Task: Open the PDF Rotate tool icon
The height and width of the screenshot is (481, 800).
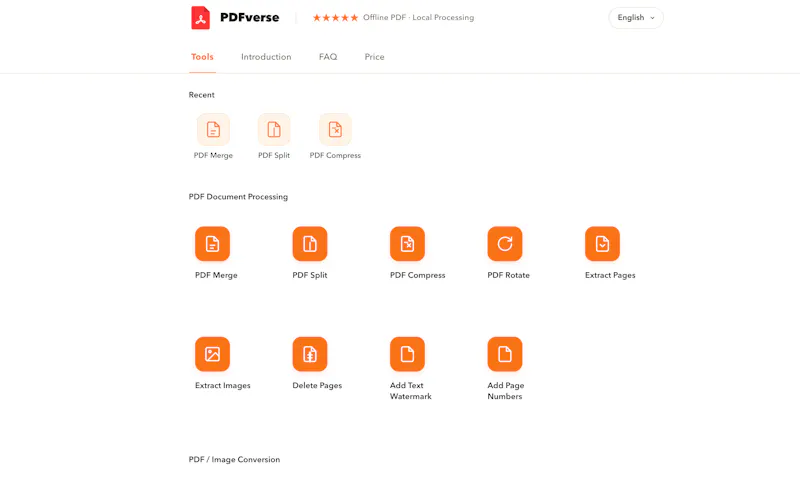Action: pyautogui.click(x=505, y=244)
